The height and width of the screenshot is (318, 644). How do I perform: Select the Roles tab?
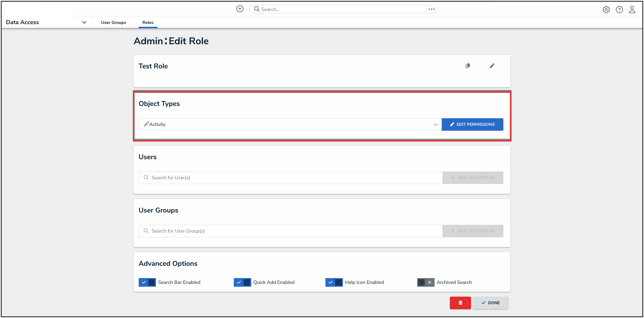(148, 22)
